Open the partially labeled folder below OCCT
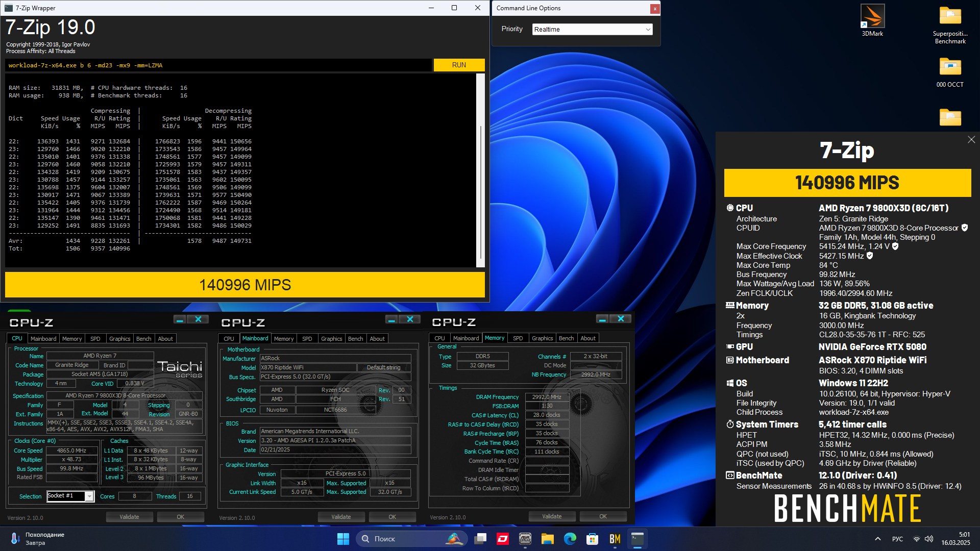980x551 pixels. click(x=950, y=117)
